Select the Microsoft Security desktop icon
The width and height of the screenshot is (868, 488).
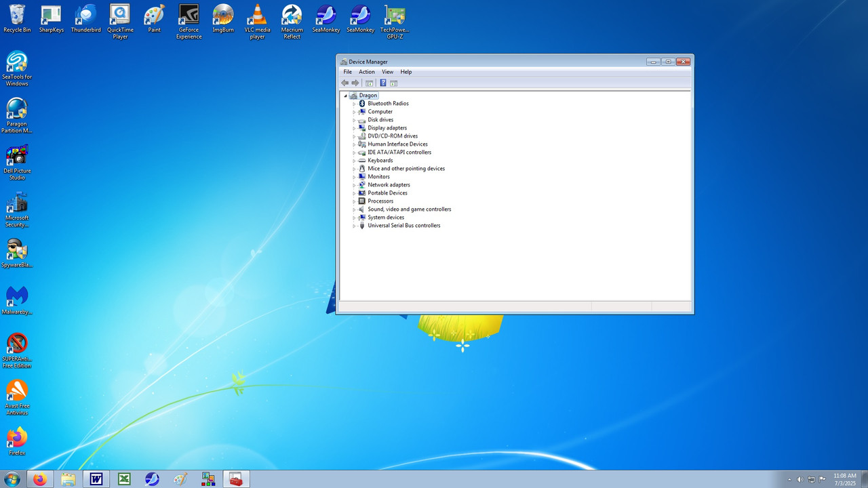[17, 209]
